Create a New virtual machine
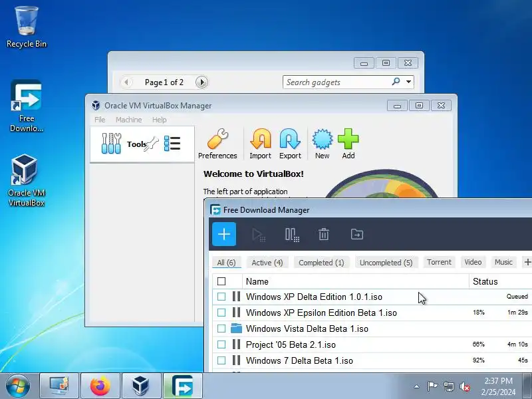Screen dimensions: 532x399 tap(322, 144)
